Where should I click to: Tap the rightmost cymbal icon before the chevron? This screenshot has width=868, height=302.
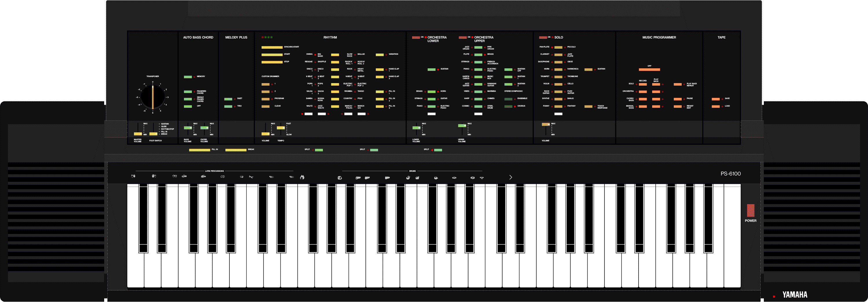pos(482,177)
